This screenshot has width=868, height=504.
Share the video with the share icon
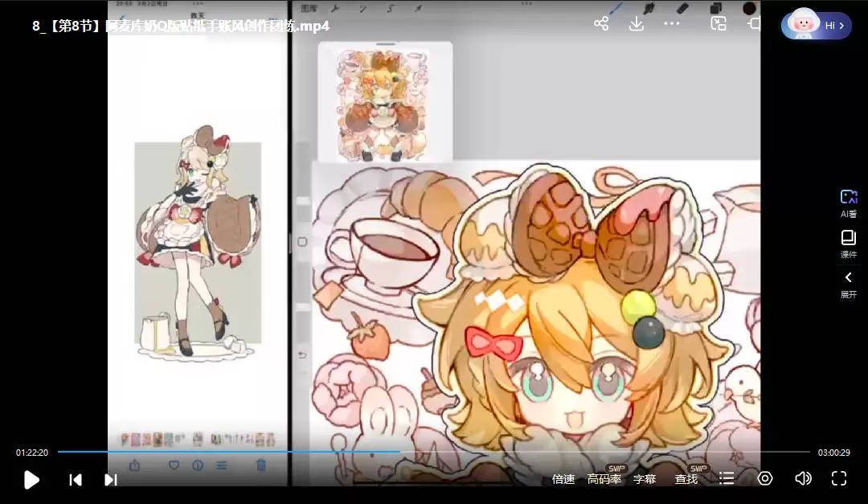601,24
